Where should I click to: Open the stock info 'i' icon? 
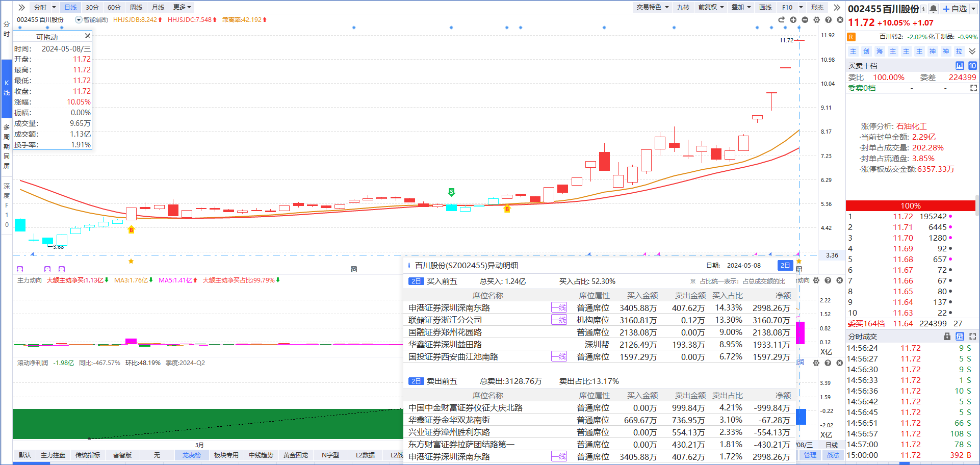tap(923, 9)
